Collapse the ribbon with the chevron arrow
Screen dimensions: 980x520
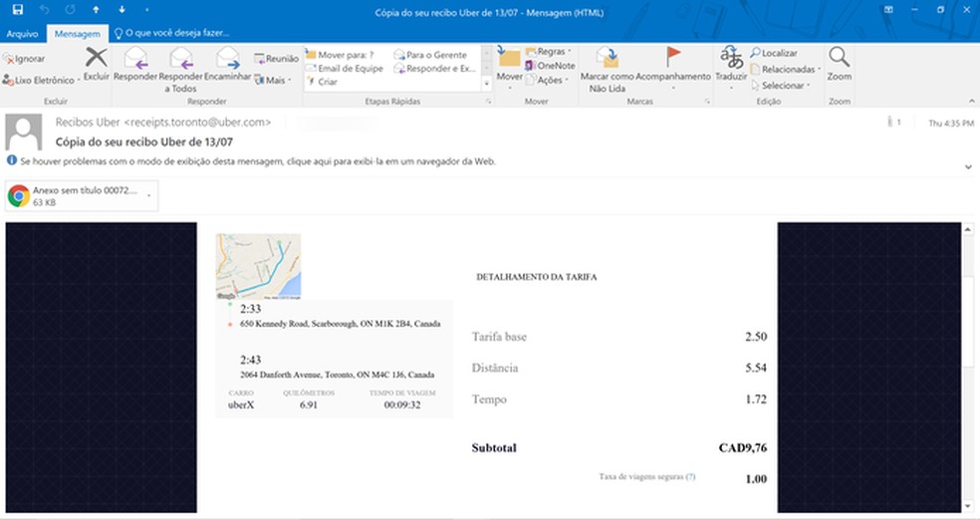tap(972, 102)
